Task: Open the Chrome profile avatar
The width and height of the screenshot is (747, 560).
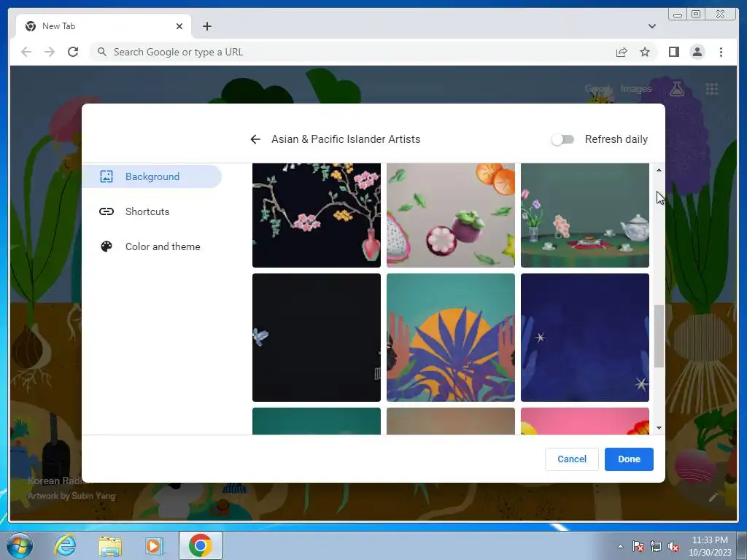Action: point(697,52)
